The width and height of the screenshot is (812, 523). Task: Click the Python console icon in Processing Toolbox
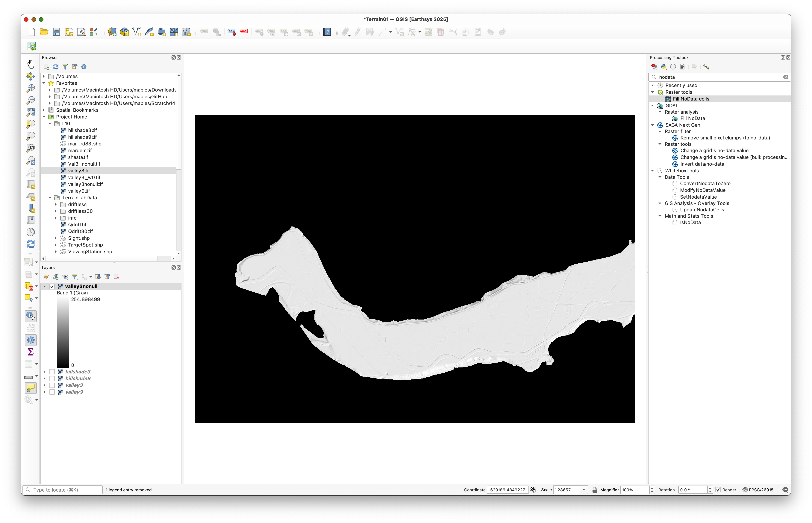click(x=663, y=67)
